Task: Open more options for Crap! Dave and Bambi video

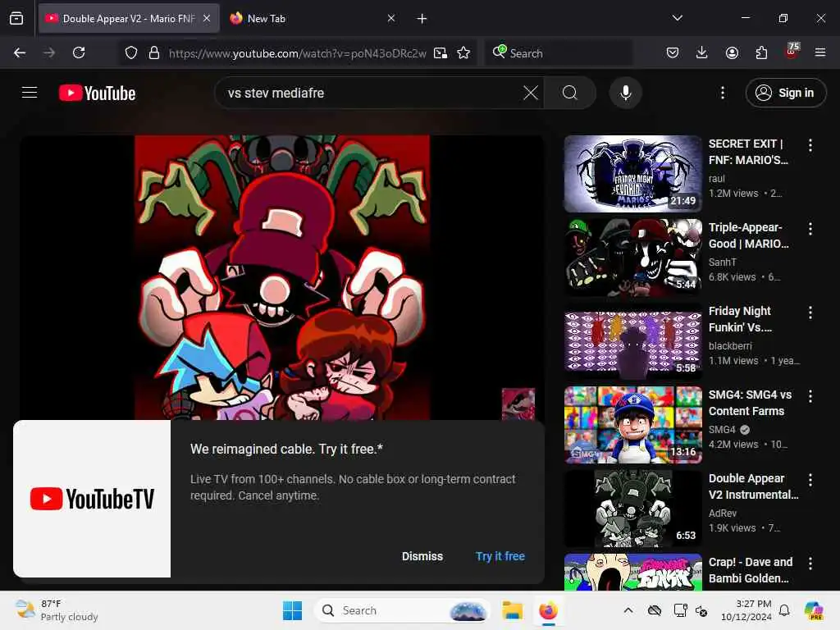Action: 810,564
